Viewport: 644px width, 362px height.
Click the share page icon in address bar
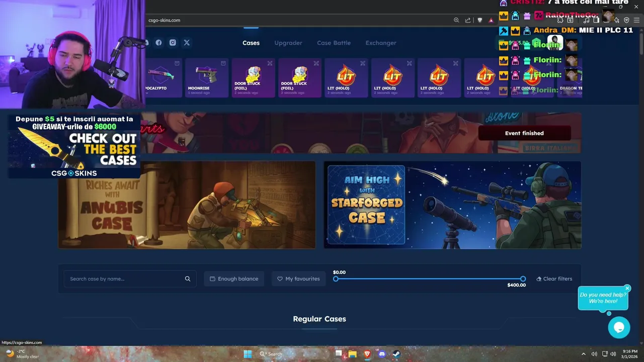[x=468, y=20]
